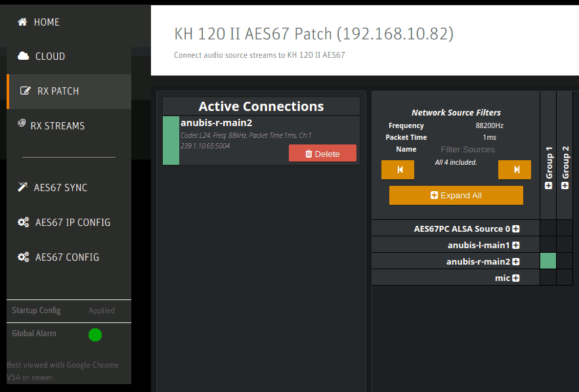The height and width of the screenshot is (392, 579).
Task: Click the Expand All button
Action: 456,195
